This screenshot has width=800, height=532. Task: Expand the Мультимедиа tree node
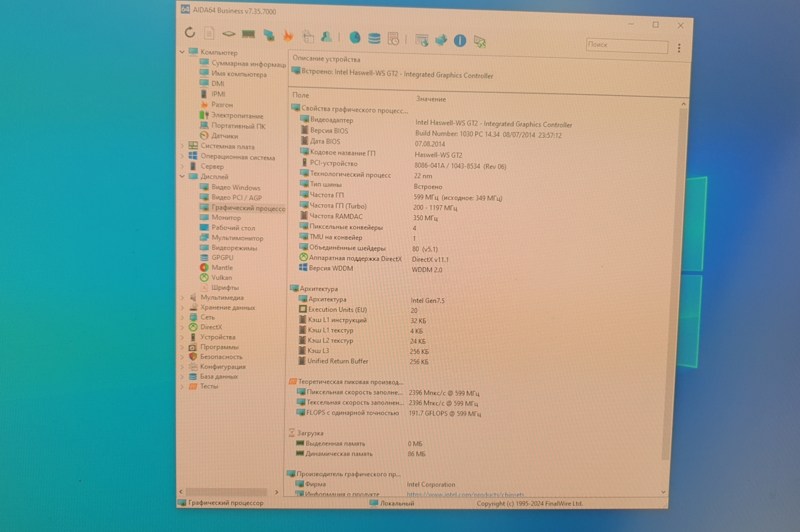click(182, 298)
